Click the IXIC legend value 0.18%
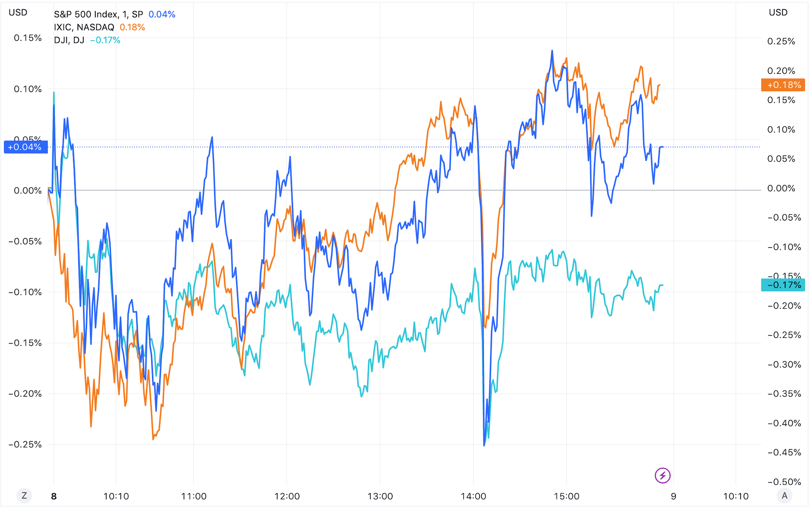 click(132, 27)
